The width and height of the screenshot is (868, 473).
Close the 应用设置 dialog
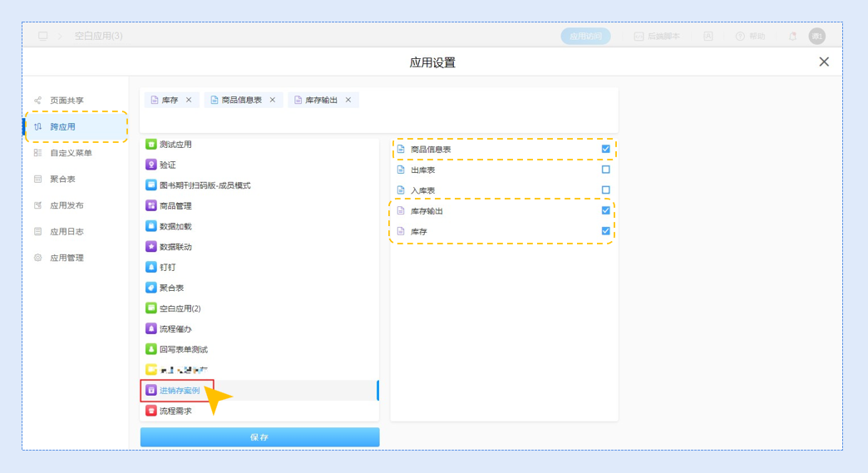tap(824, 62)
